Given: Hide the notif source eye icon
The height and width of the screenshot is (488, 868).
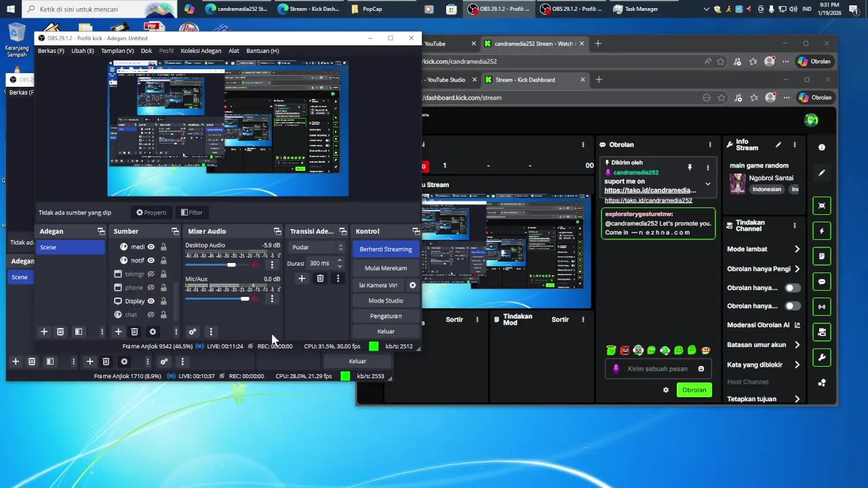Looking at the screenshot, I should coord(151,260).
